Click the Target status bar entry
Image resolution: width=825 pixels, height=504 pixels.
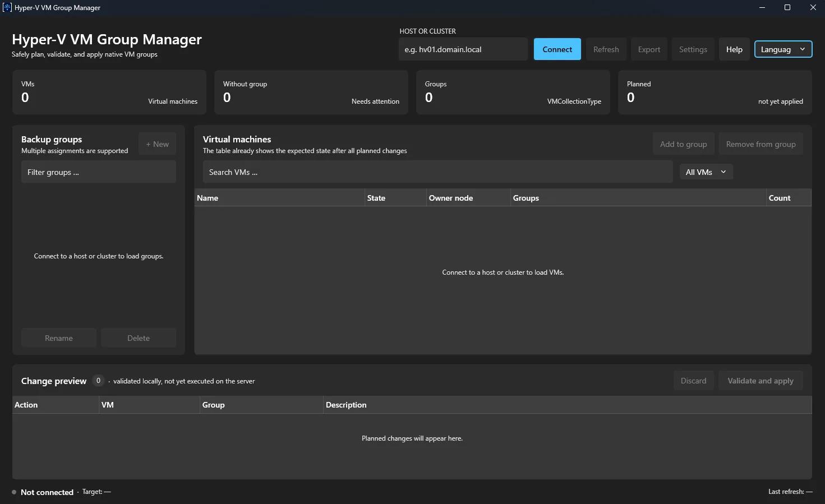coord(96,492)
